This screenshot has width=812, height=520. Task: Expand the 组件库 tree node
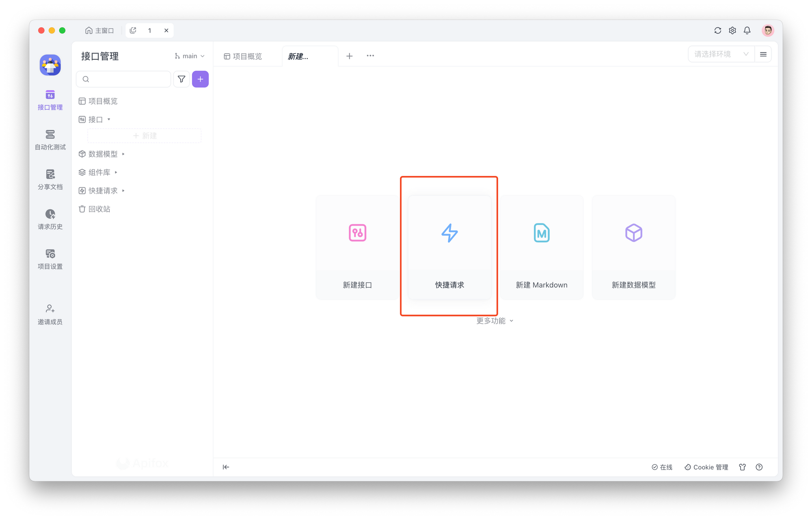coord(116,172)
